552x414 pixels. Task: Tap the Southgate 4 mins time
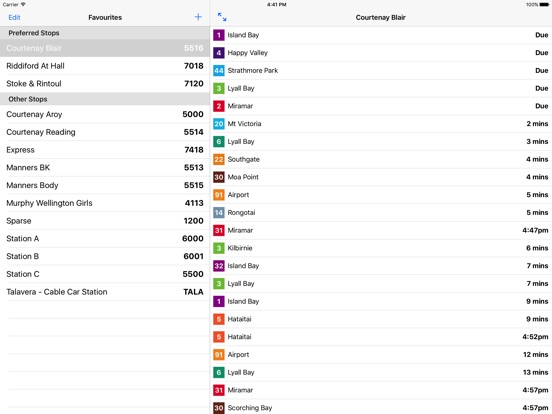(537, 159)
